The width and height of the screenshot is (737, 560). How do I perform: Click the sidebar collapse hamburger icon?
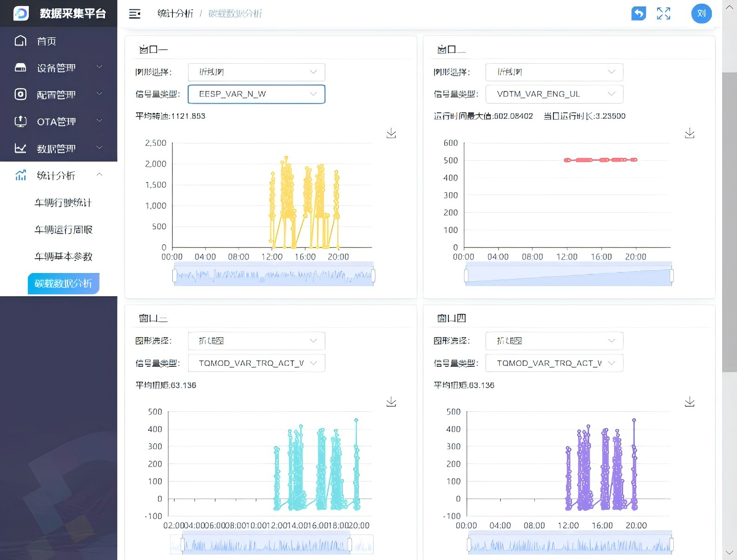click(135, 14)
